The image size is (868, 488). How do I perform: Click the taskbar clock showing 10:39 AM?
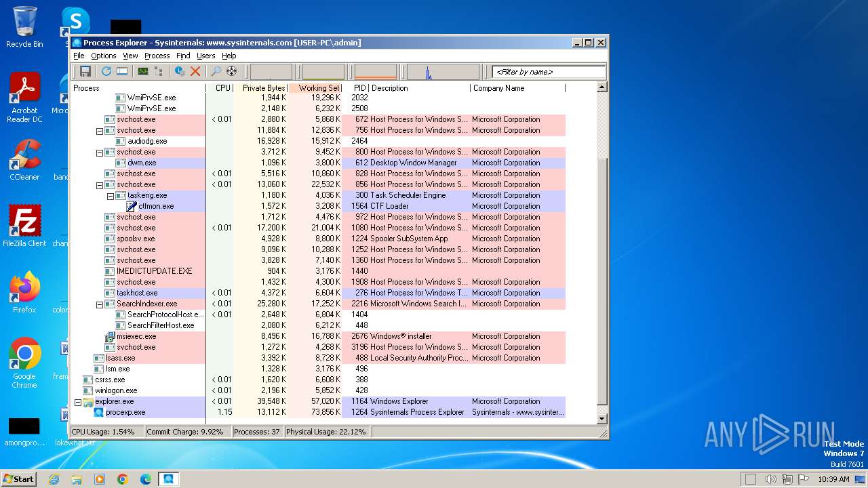pyautogui.click(x=833, y=479)
